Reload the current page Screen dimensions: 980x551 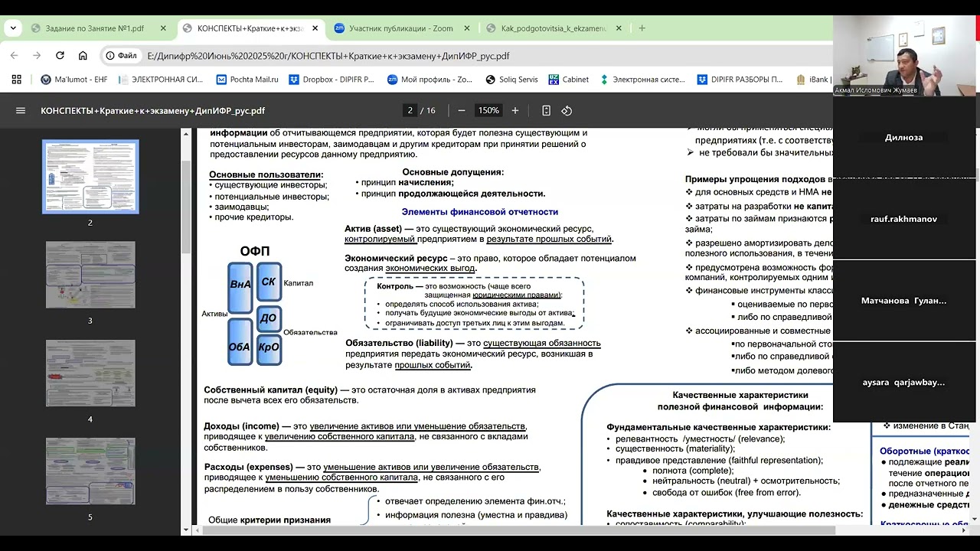[x=60, y=56]
